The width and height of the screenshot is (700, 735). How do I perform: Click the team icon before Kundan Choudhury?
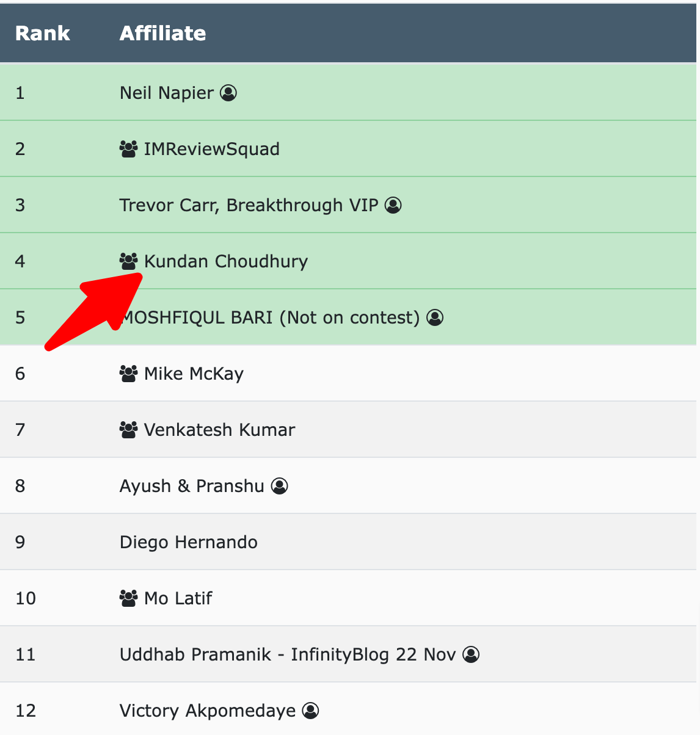click(x=128, y=261)
